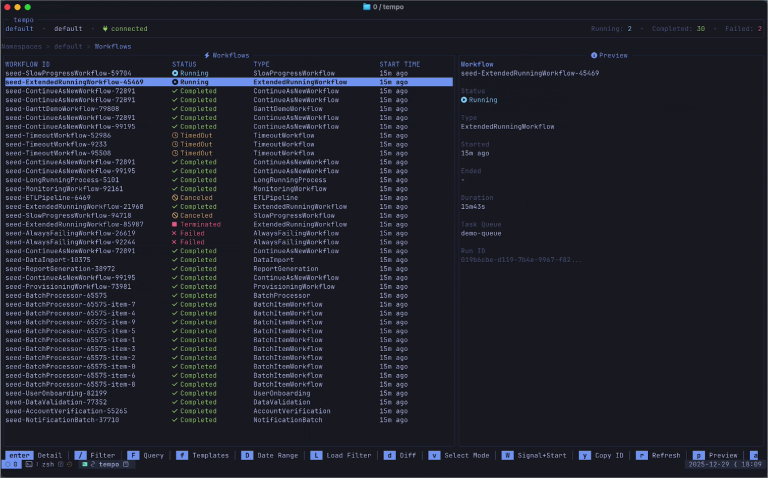This screenshot has height=478, width=768.
Task: Click the START TIME column header
Action: point(400,64)
